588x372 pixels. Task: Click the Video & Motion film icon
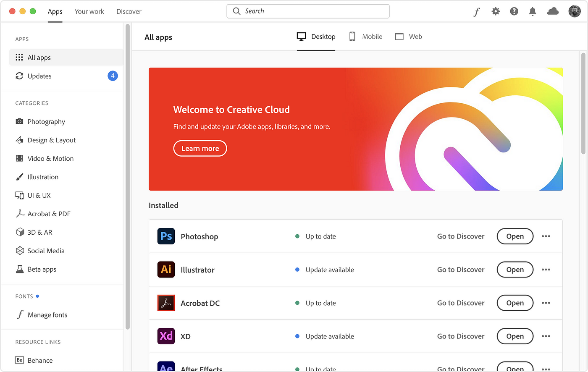(x=19, y=158)
